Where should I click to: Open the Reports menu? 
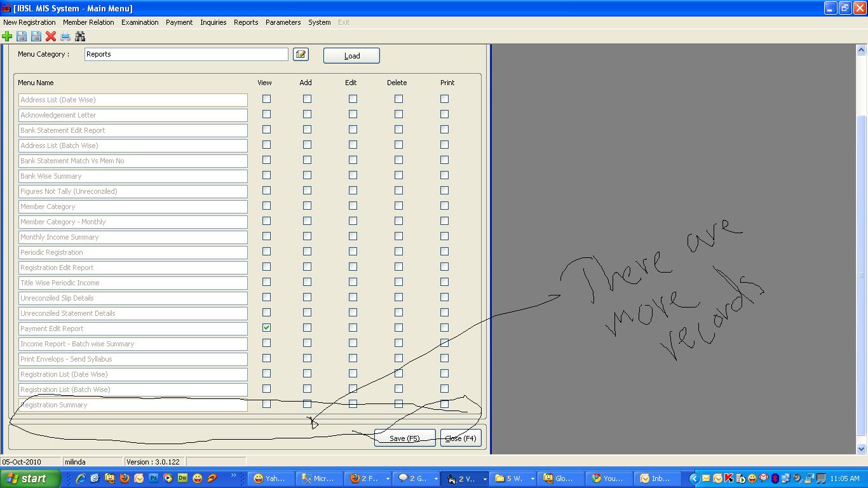[x=246, y=22]
